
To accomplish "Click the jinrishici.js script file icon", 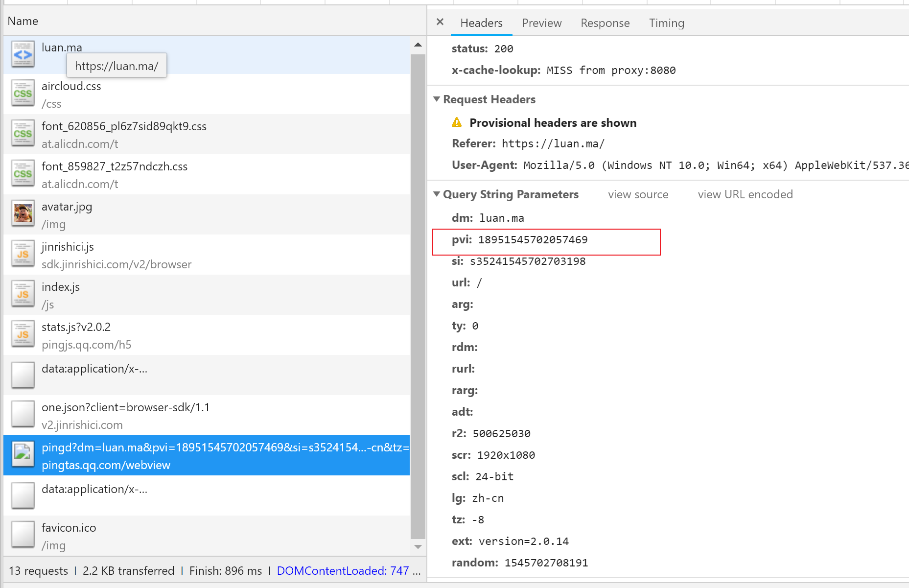I will click(x=23, y=254).
